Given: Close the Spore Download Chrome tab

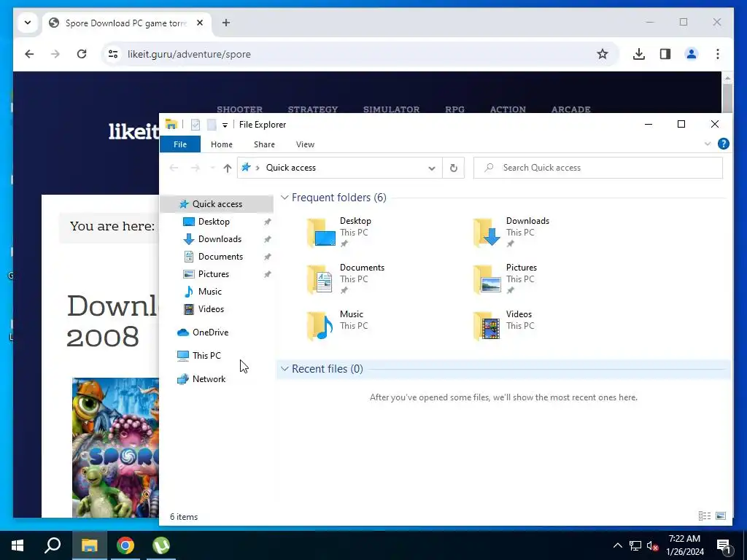Looking at the screenshot, I should click(x=200, y=23).
